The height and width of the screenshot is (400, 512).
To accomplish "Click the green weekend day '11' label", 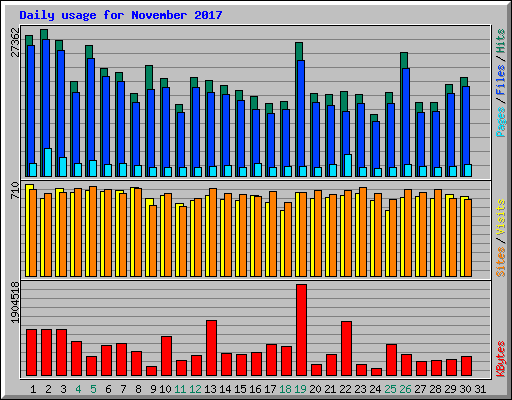I will click(x=180, y=389).
